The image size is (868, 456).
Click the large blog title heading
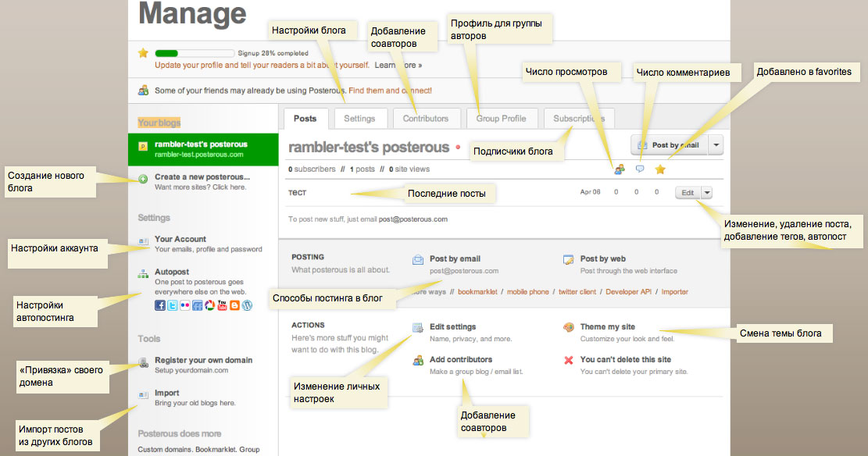click(369, 148)
